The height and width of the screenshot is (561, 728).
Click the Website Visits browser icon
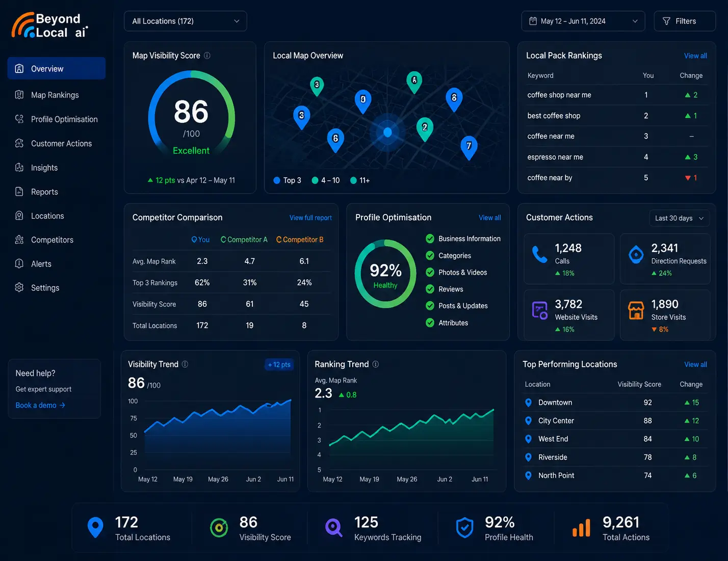(x=539, y=310)
